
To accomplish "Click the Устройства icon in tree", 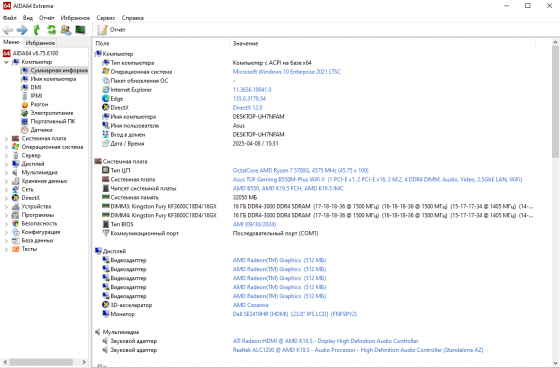I will tap(15, 207).
